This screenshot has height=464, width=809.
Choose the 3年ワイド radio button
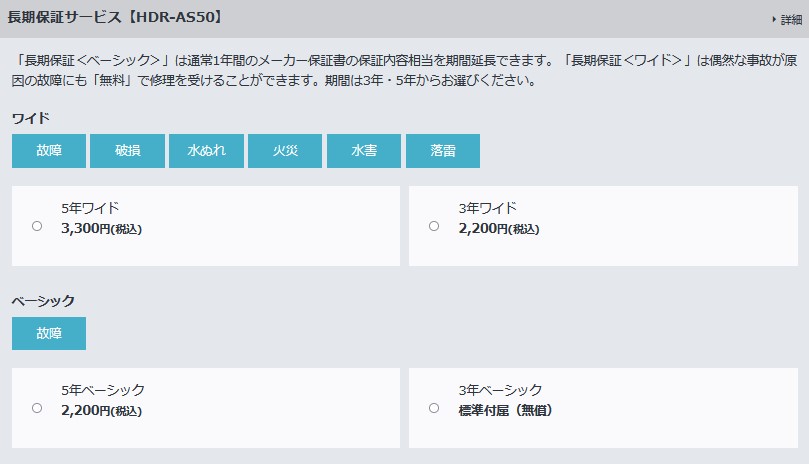click(x=434, y=226)
